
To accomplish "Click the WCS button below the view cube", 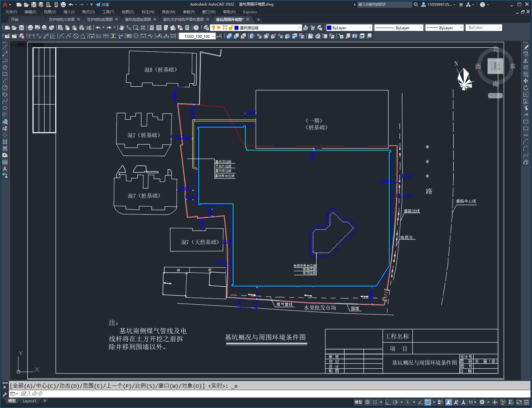I will (495, 95).
